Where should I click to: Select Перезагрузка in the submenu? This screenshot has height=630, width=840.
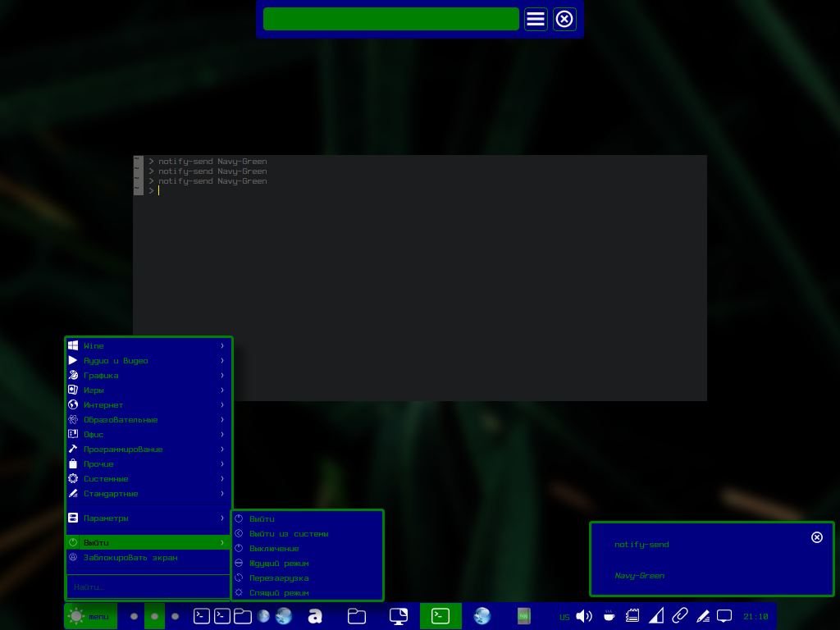(x=308, y=578)
